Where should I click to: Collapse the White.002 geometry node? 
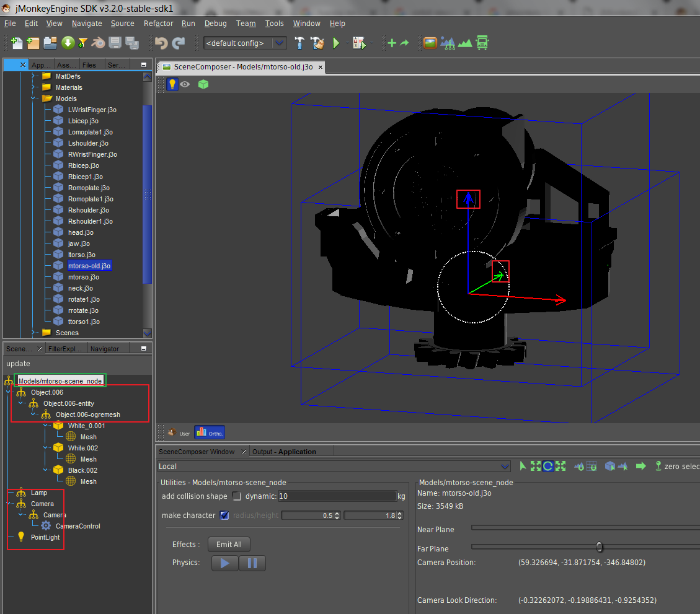tap(45, 448)
